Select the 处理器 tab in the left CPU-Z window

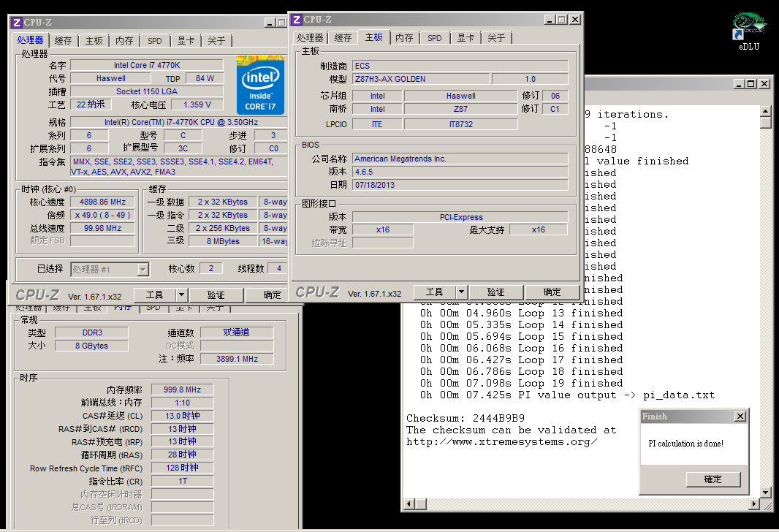pos(30,39)
